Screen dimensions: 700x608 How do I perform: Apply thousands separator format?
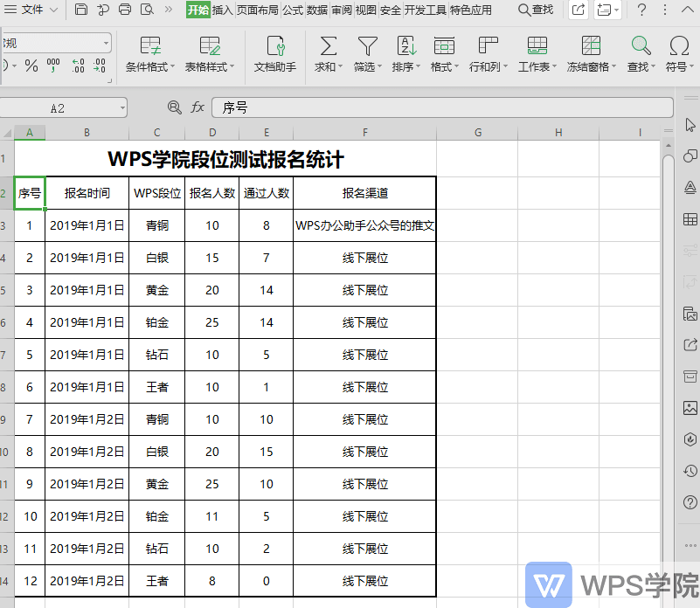(53, 66)
